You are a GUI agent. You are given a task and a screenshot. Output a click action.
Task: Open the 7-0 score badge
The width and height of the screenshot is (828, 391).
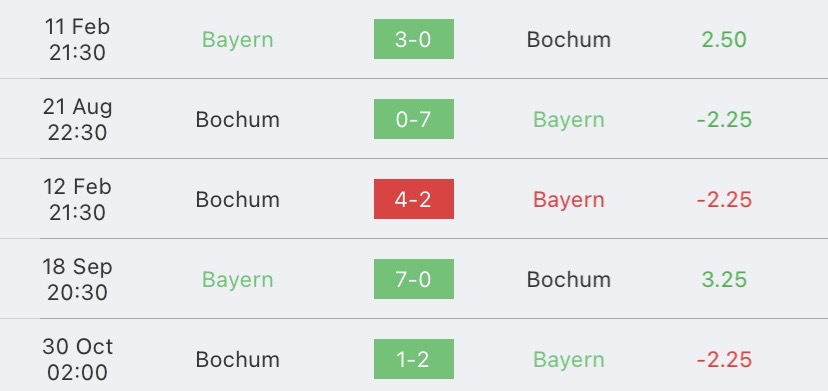click(413, 279)
